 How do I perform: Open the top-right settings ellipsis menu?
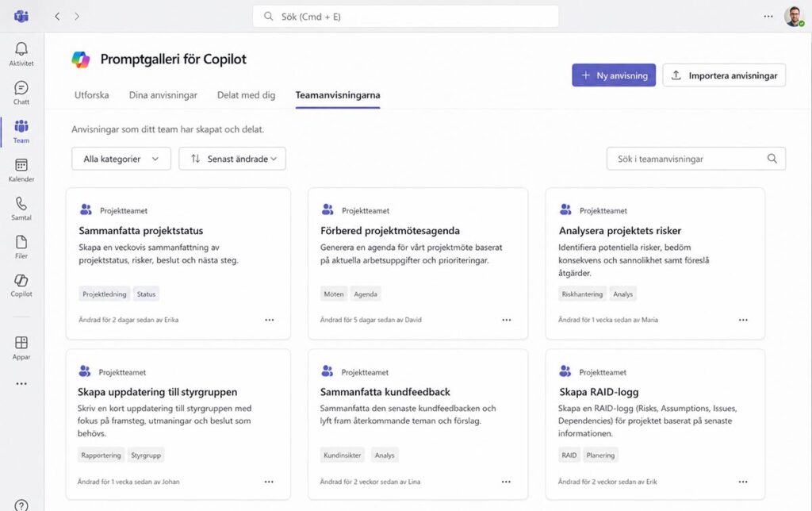click(x=768, y=17)
